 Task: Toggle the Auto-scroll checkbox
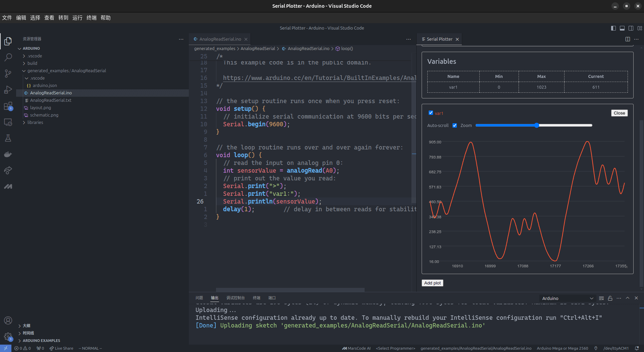[x=454, y=125]
